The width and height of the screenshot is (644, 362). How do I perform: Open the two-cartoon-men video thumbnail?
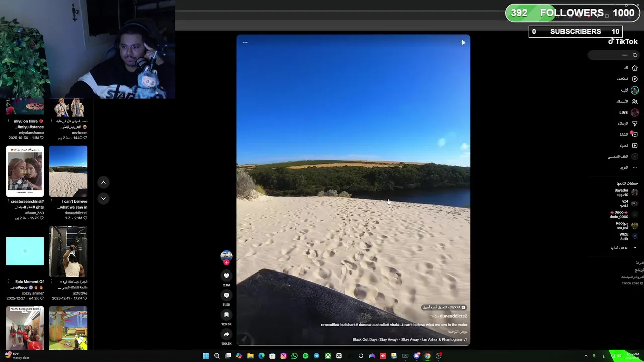pyautogui.click(x=68, y=107)
